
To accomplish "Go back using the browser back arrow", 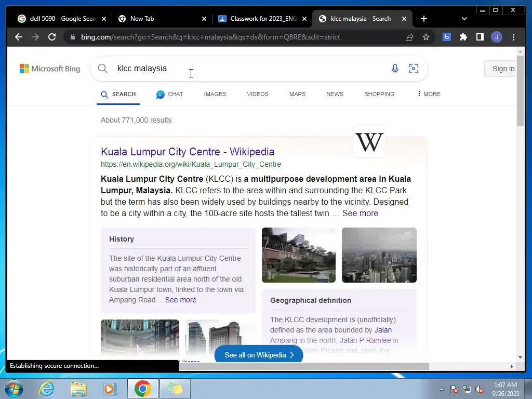I will click(x=19, y=37).
